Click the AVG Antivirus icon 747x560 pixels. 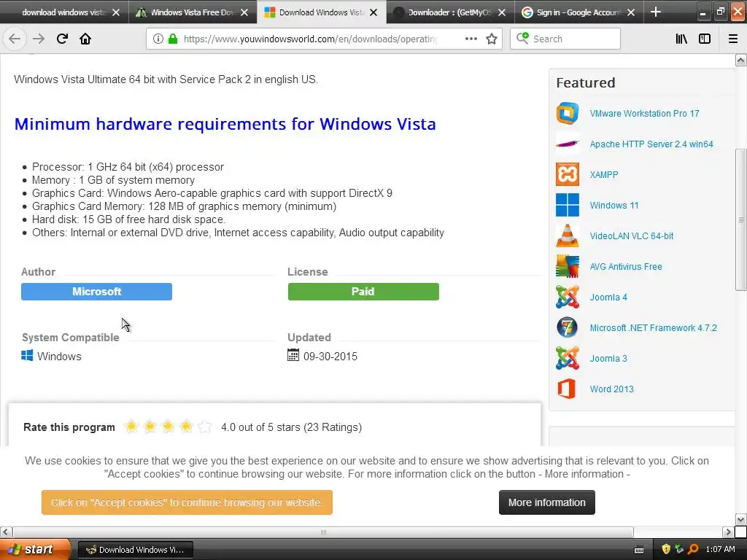pos(568,266)
